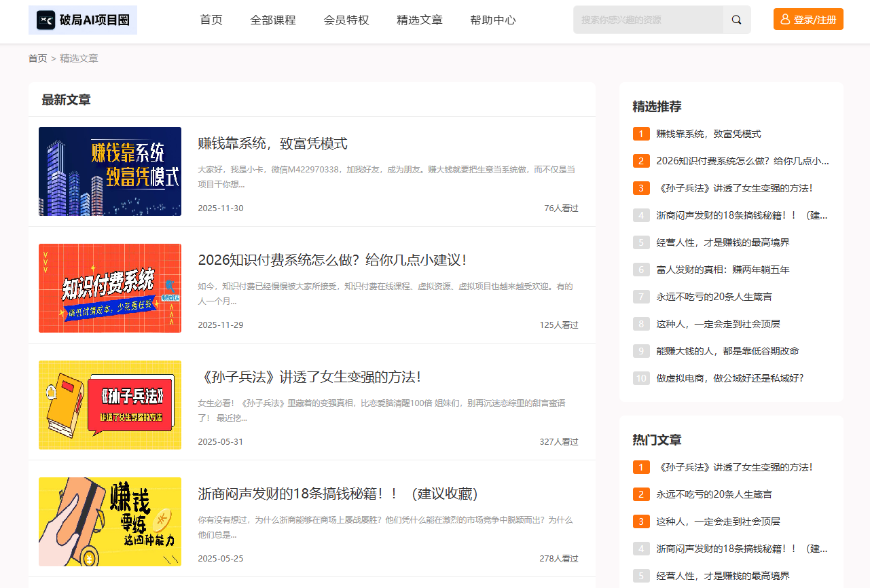The height and width of the screenshot is (588, 870).
Task: Click 精选推荐 item 富人发财的真相
Action: [723, 270]
